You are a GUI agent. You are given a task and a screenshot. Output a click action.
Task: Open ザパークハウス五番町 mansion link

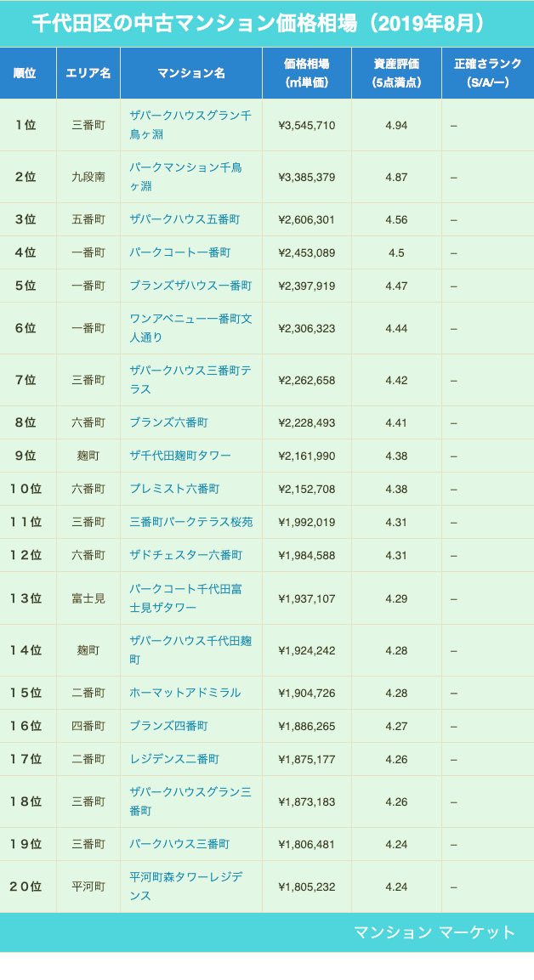[185, 219]
